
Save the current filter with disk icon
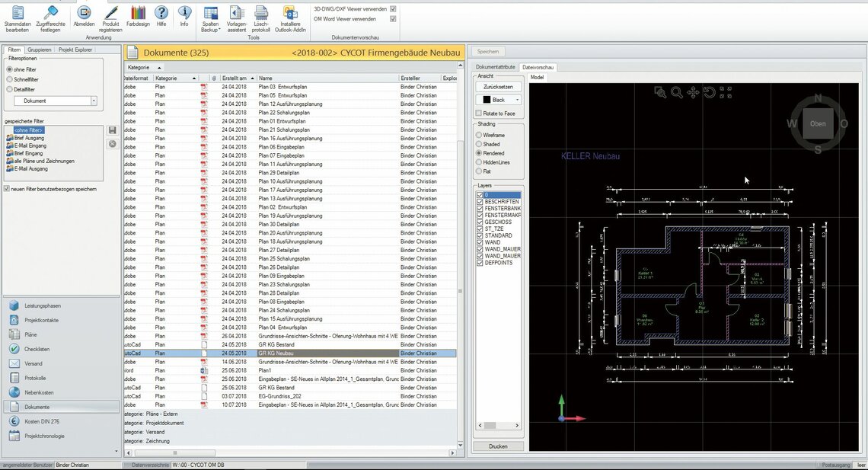(x=113, y=130)
